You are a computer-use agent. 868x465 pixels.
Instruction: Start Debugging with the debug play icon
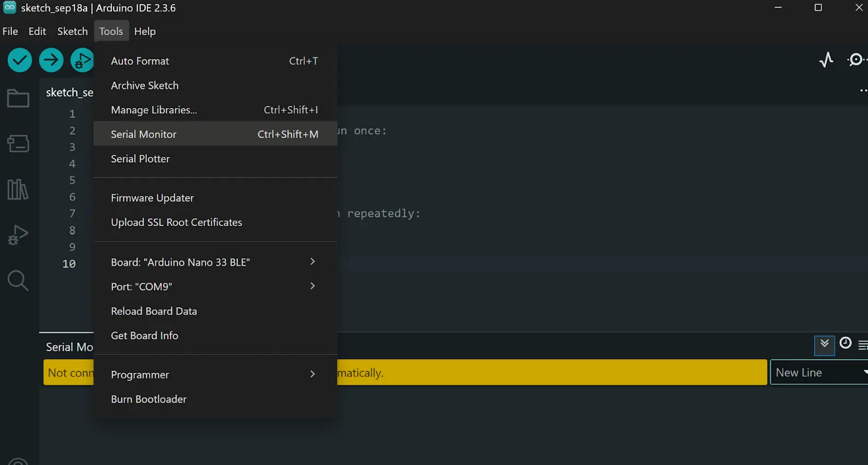82,60
